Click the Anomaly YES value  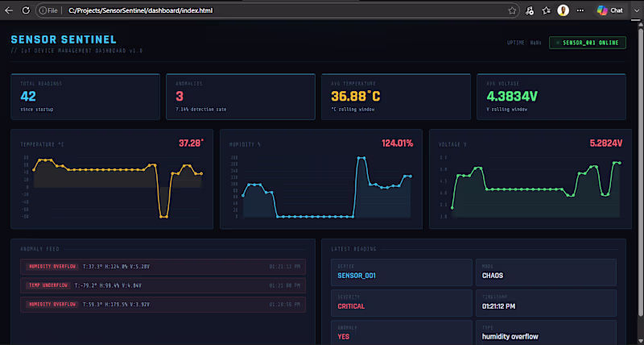[x=344, y=336]
